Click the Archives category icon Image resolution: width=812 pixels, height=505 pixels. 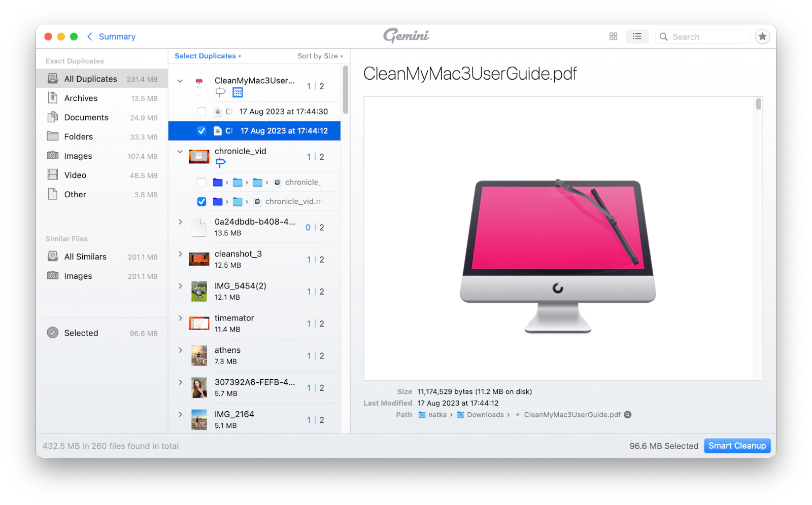53,98
